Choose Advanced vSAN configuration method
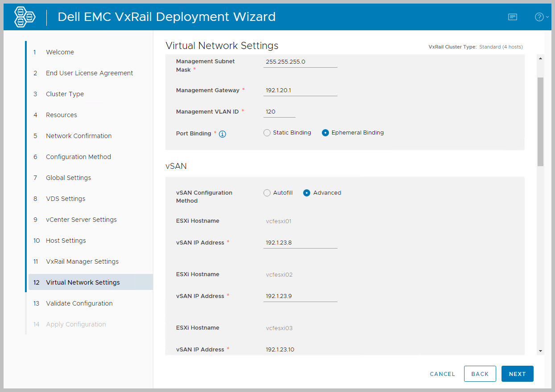Viewport: 555px width, 392px height. click(307, 193)
